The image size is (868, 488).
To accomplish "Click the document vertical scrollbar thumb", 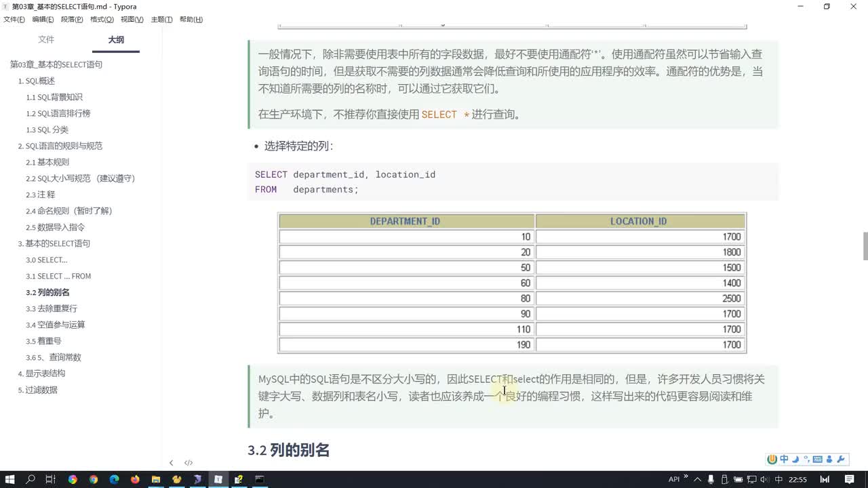I will (865, 246).
